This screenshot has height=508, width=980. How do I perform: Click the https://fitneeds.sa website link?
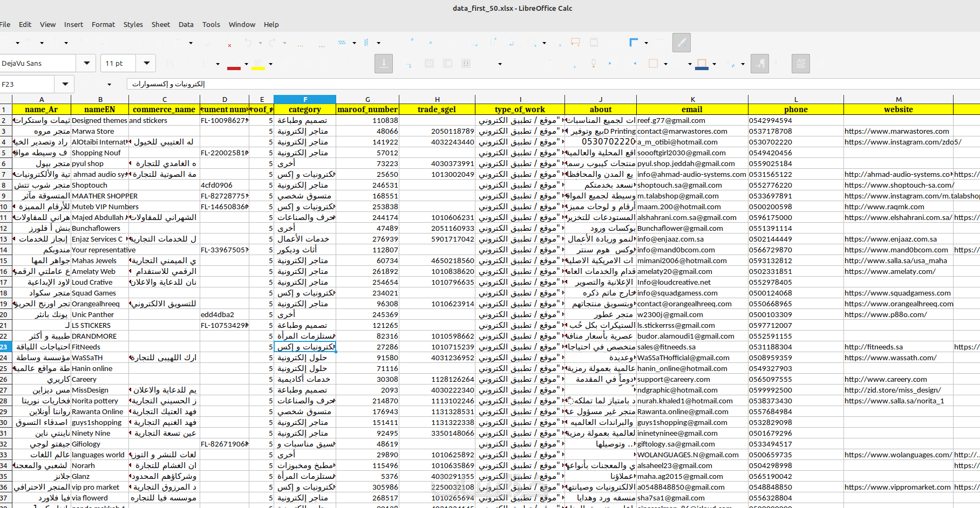click(x=874, y=347)
